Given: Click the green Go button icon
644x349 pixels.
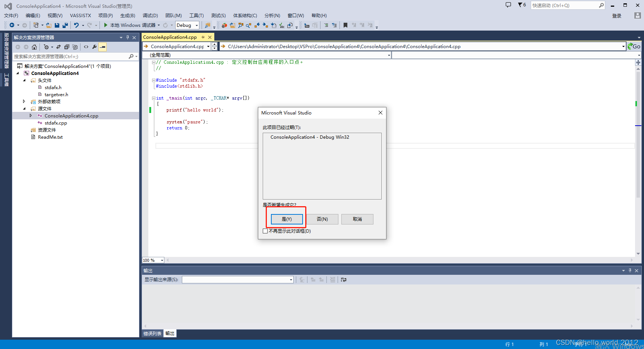Looking at the screenshot, I should tap(634, 47).
